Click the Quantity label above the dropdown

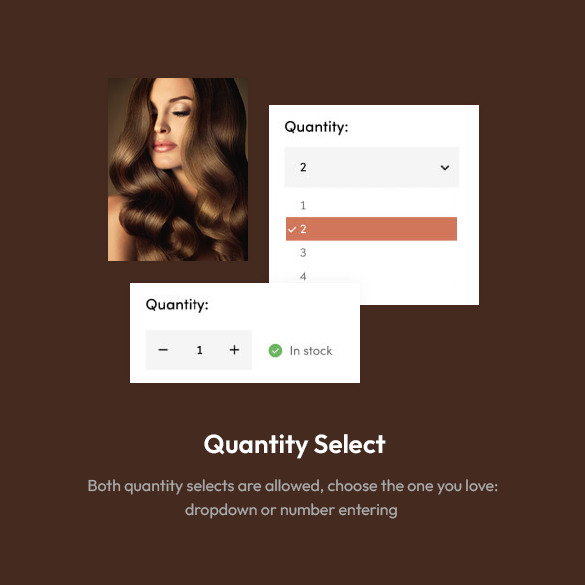316,127
